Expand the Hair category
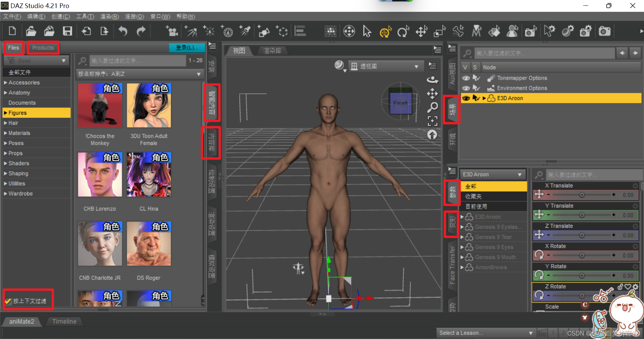The image size is (644, 340). (x=5, y=123)
